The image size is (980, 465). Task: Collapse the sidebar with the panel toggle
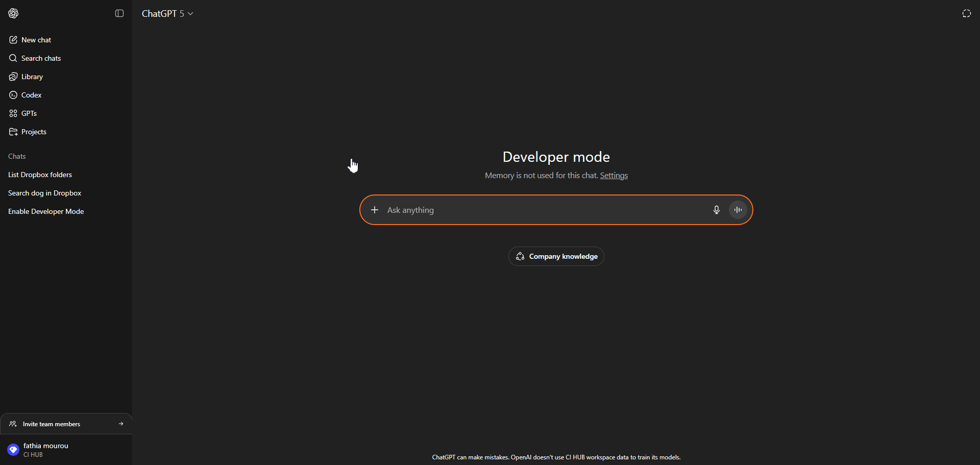[119, 13]
